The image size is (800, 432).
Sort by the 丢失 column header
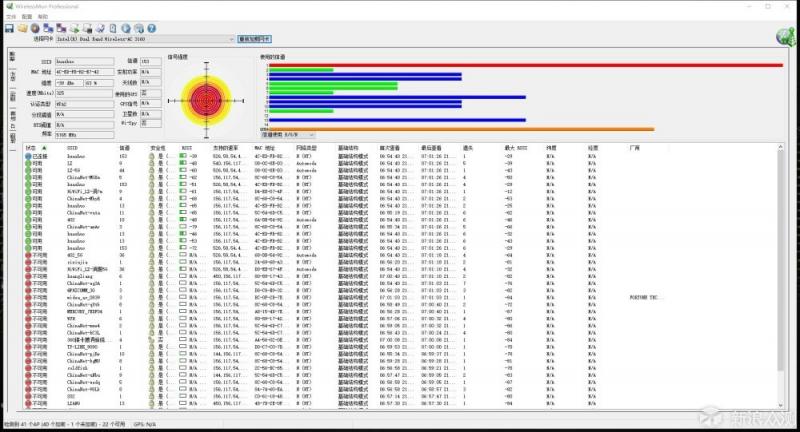[x=468, y=148]
